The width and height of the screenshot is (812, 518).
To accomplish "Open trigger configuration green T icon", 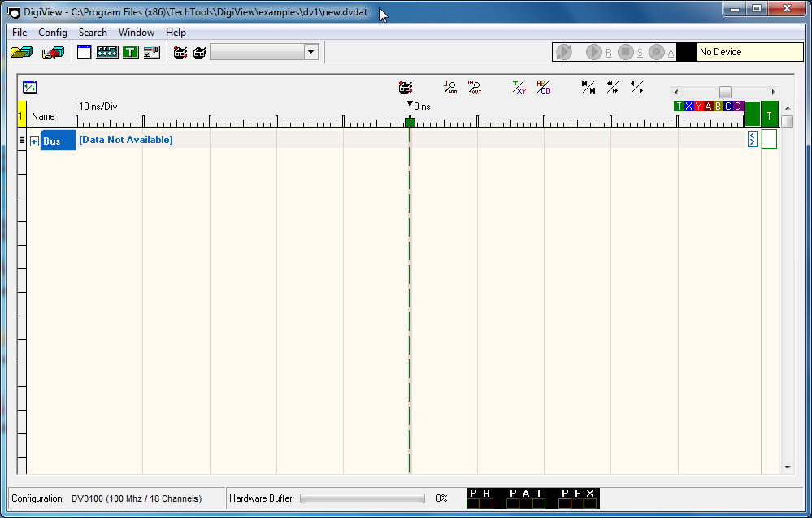I will point(131,52).
